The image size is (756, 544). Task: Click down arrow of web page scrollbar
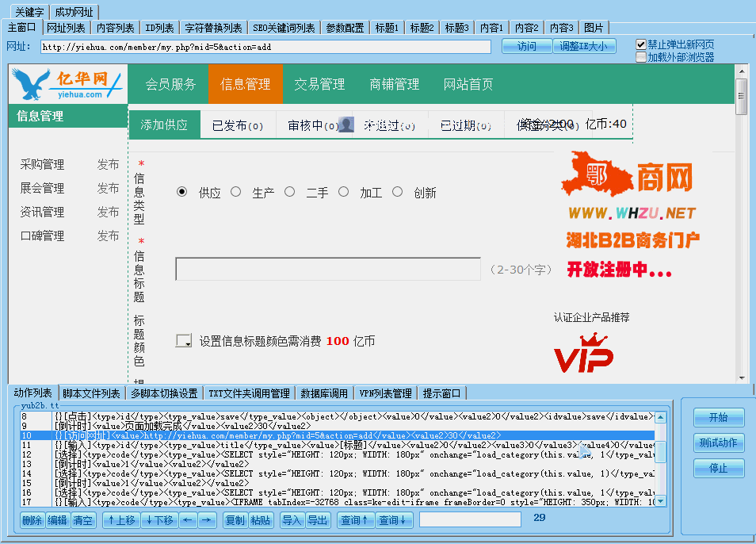pyautogui.click(x=742, y=378)
